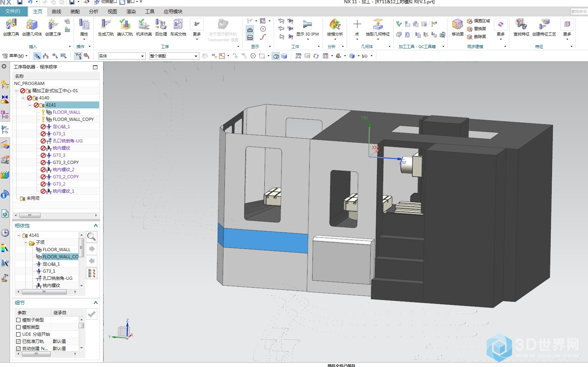Collapse the 4140 program group node

[x=23, y=98]
